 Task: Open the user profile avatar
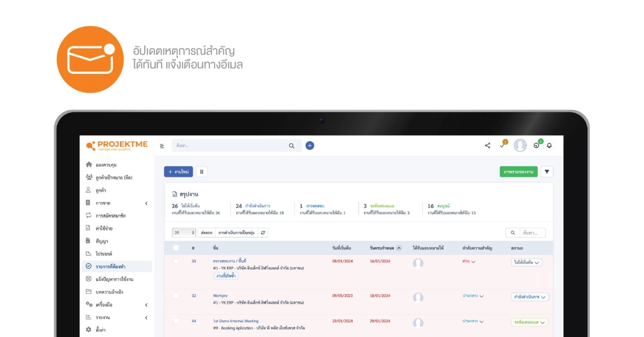pyautogui.click(x=520, y=146)
